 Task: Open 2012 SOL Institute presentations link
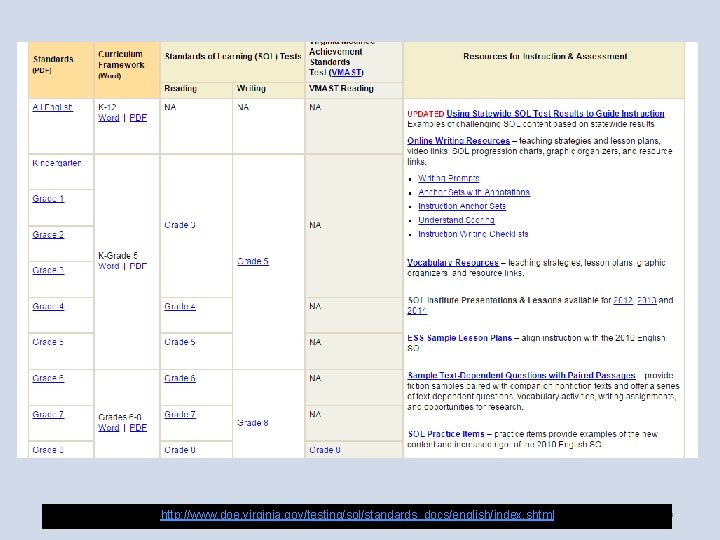(623, 300)
